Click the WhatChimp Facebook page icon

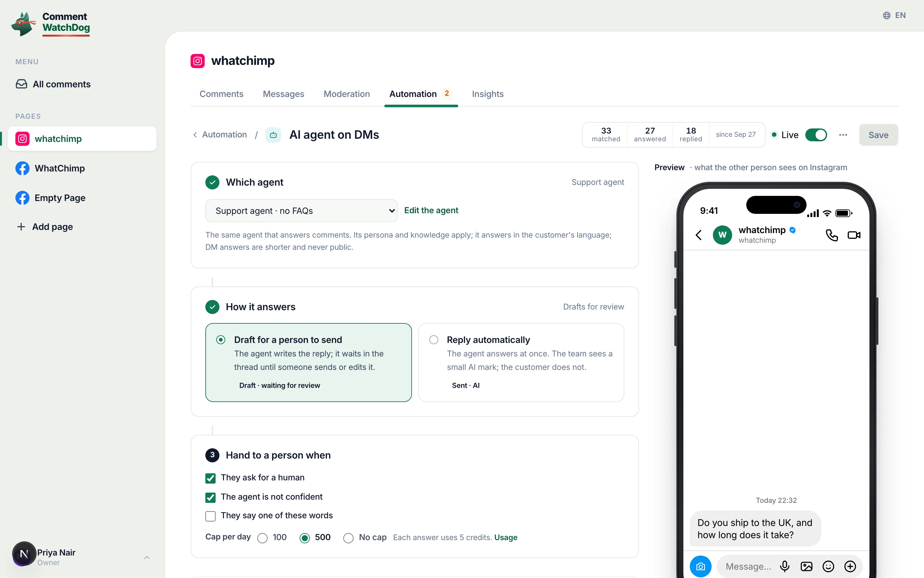pyautogui.click(x=22, y=168)
